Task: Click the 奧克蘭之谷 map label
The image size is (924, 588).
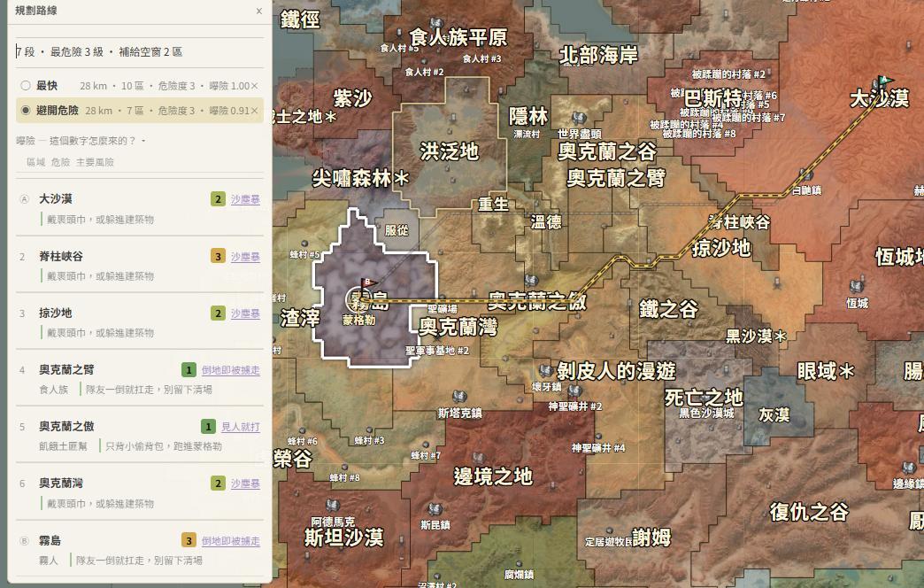Action: tap(607, 151)
